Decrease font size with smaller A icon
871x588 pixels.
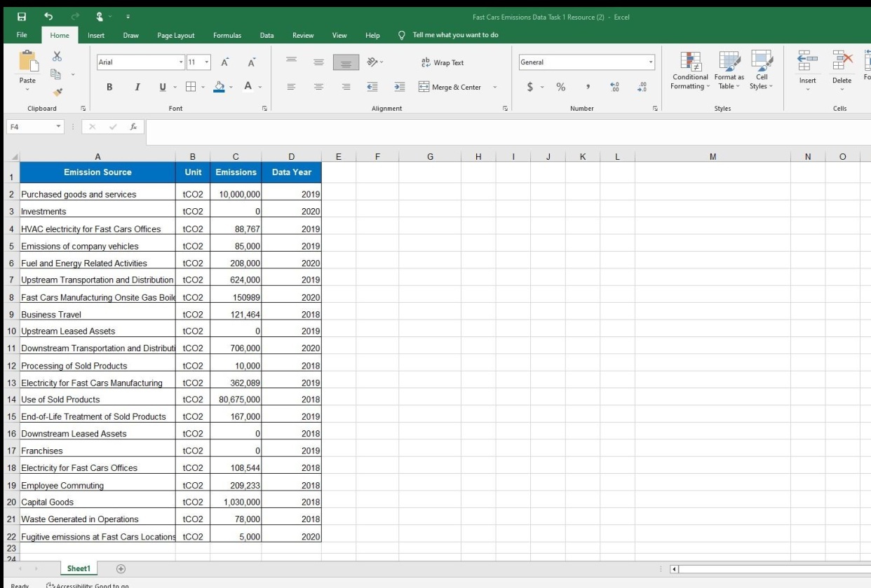tap(250, 62)
